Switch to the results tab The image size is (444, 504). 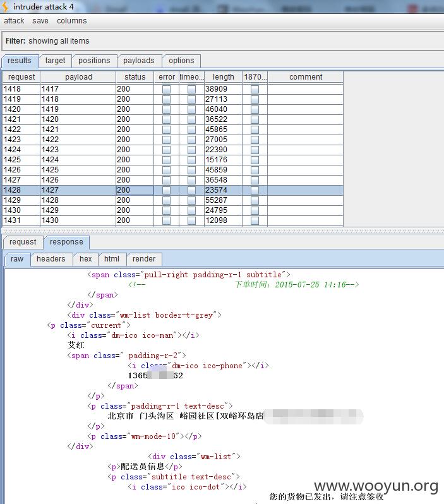[20, 61]
